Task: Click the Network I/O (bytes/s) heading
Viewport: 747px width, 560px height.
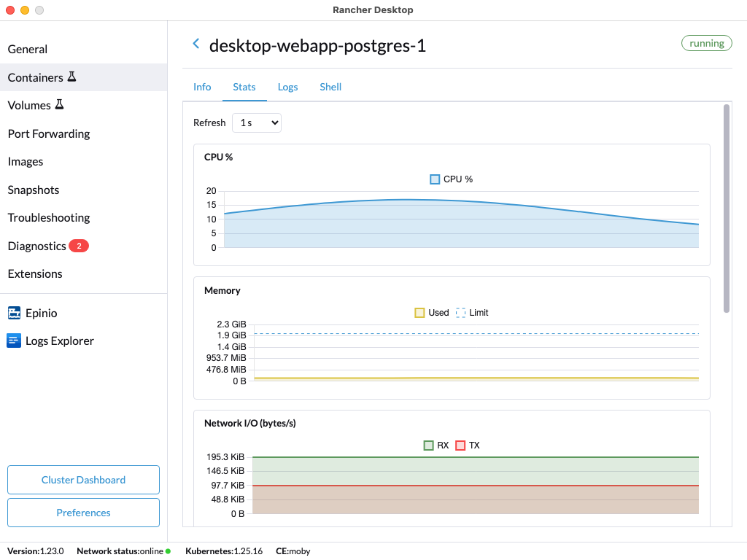Action: click(x=250, y=424)
